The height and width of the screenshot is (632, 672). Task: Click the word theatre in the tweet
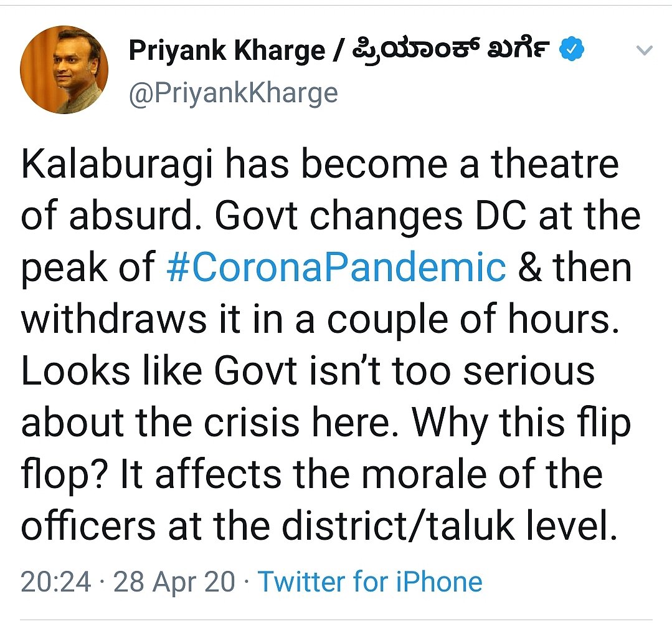[556, 163]
